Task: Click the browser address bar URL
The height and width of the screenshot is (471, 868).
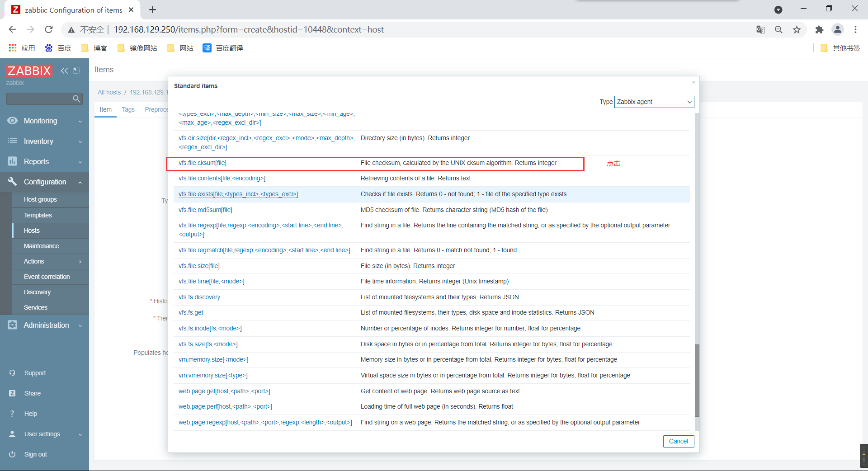Action: pos(248,29)
